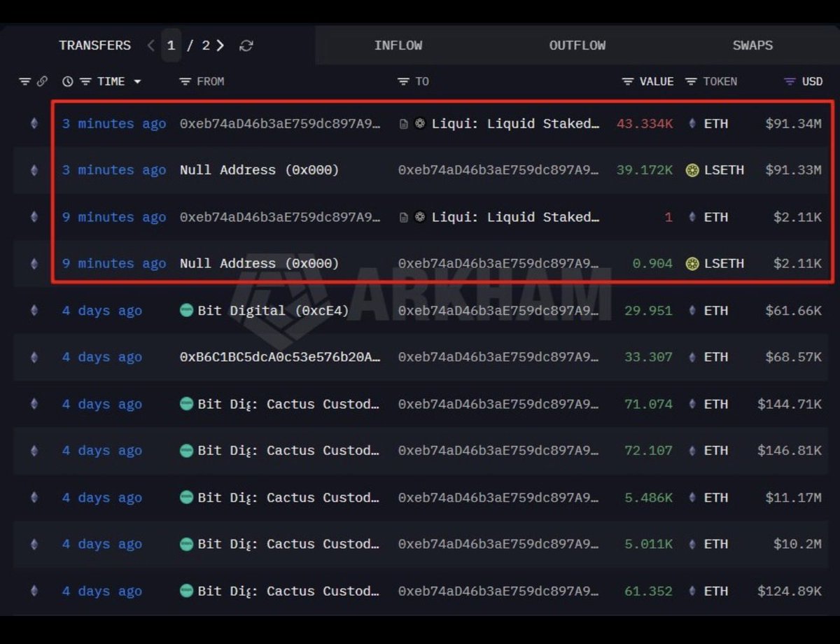This screenshot has width=840, height=644.
Task: Click the page number 1 box
Action: click(x=171, y=45)
